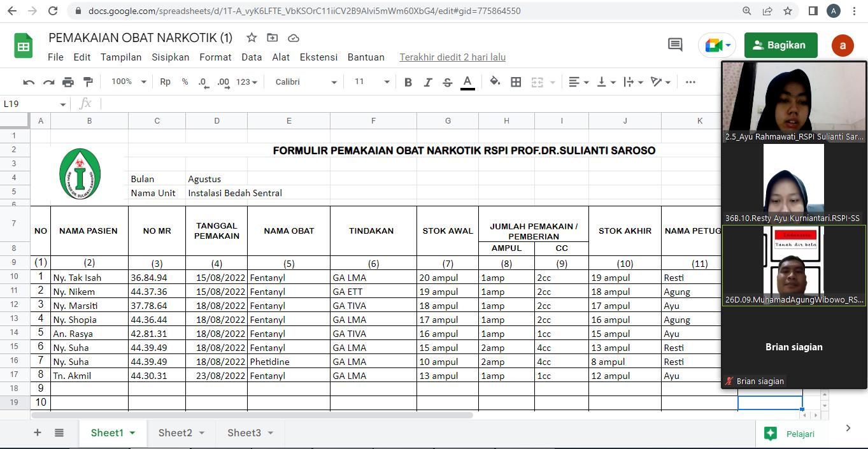Screen dimensions: 868x449
Task: Open the Sisipkan menu
Action: pos(170,57)
